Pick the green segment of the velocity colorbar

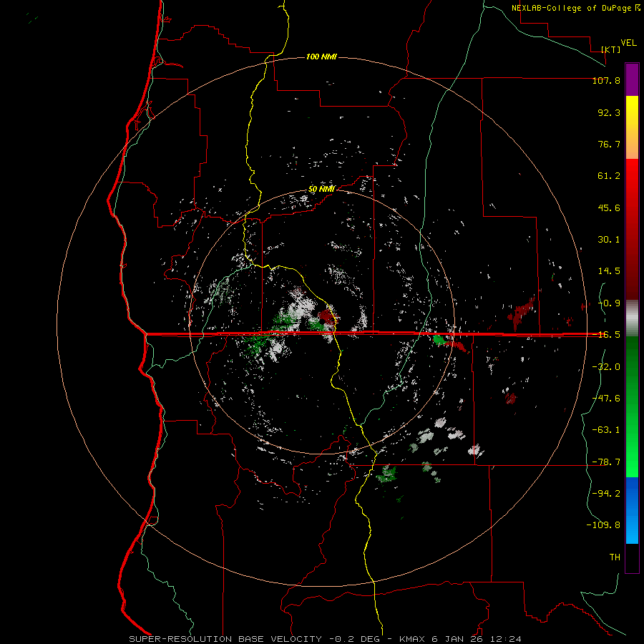pos(632,406)
